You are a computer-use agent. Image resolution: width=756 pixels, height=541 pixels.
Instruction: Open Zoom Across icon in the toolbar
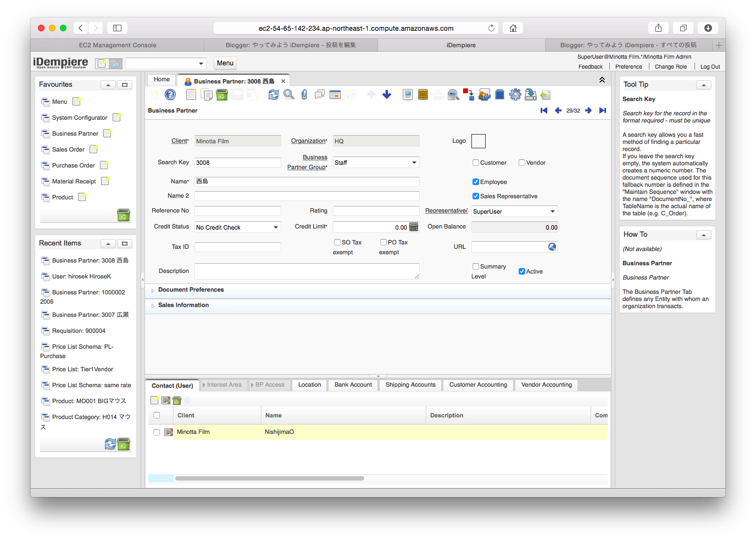[453, 95]
